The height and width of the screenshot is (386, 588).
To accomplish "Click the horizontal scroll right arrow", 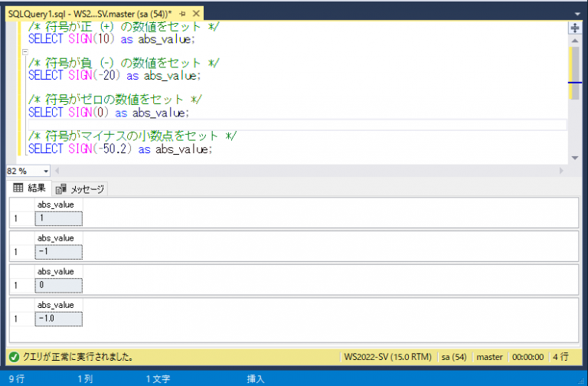I will click(561, 171).
